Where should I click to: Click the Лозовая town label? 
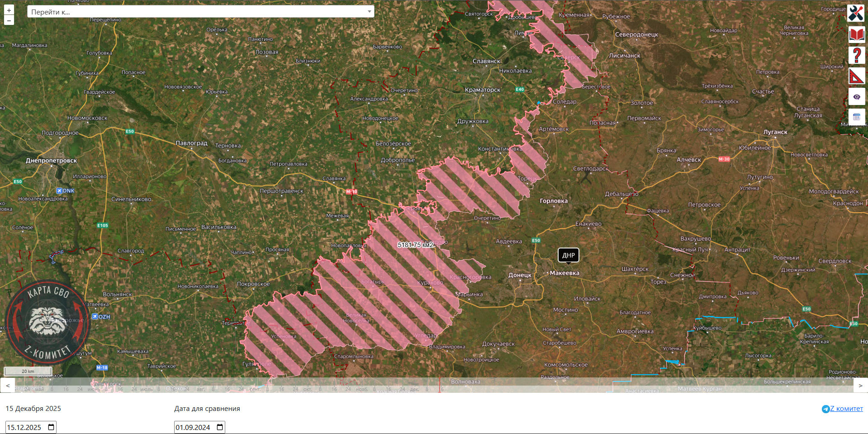267,52
